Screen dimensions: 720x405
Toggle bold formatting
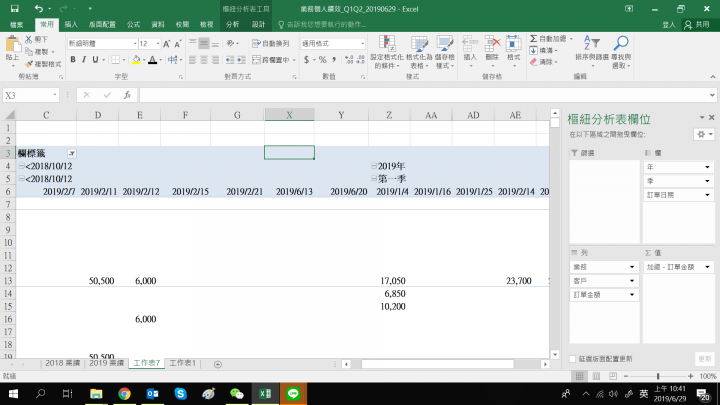[x=73, y=60]
